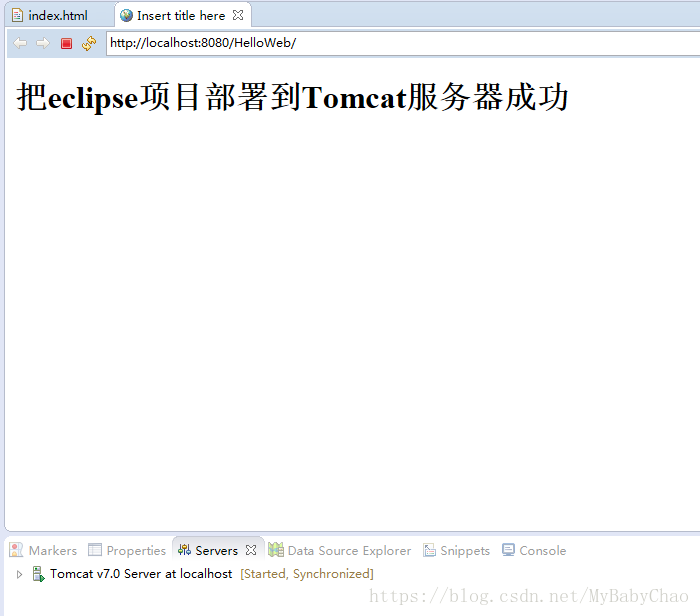700x616 pixels.
Task: Click the page heading about Tomcat deployment
Action: pos(292,97)
